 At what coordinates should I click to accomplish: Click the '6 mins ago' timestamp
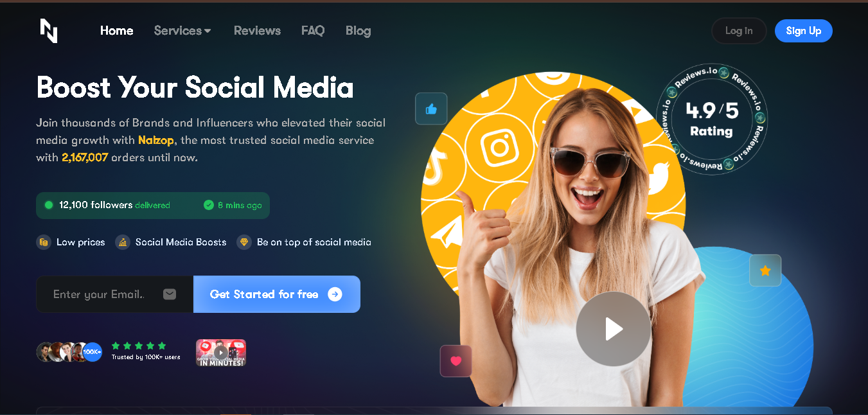click(x=240, y=205)
